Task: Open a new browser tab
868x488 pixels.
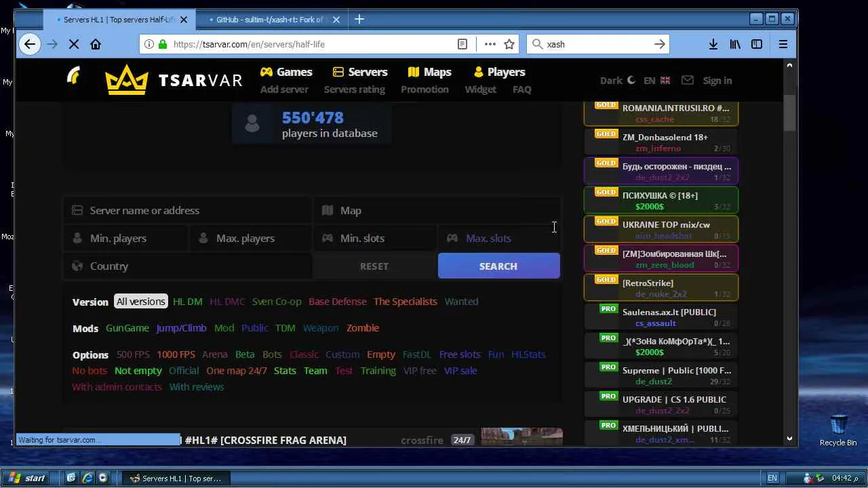Action: [359, 20]
